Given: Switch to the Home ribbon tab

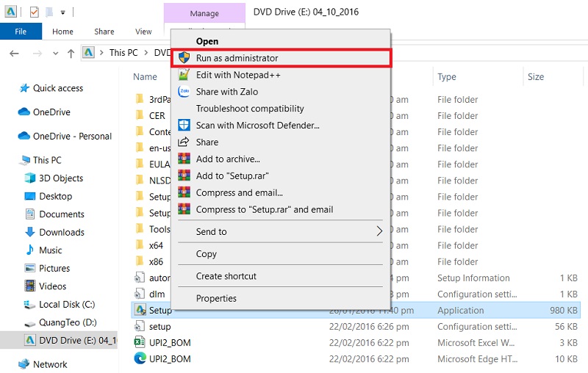Looking at the screenshot, I should point(62,32).
